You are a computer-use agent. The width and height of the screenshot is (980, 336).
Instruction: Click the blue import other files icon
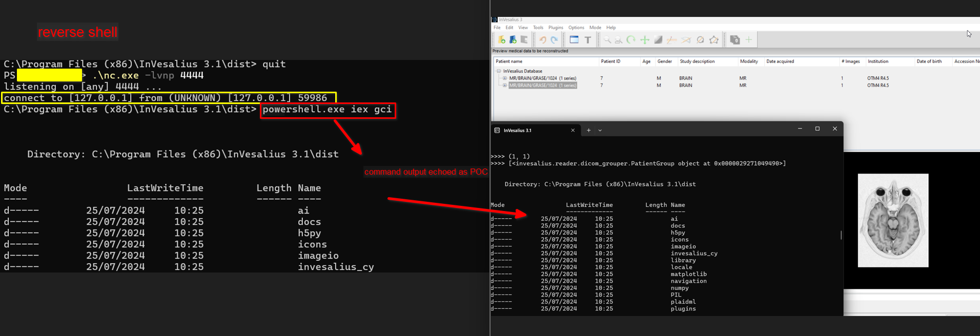(x=513, y=40)
